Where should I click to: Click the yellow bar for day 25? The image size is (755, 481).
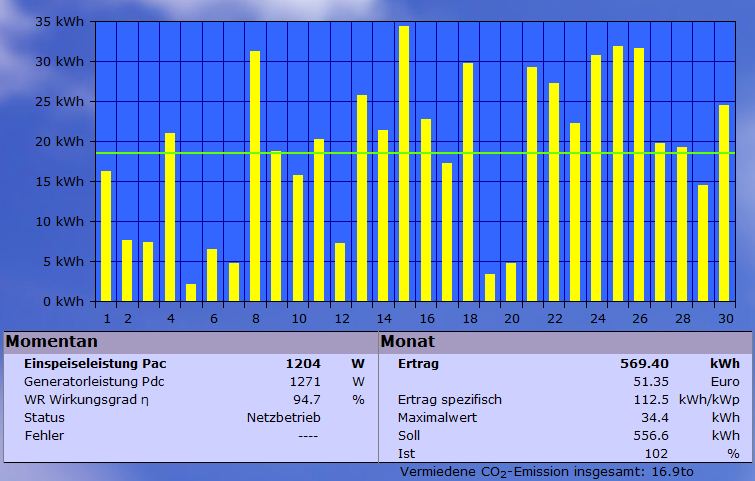(618, 174)
